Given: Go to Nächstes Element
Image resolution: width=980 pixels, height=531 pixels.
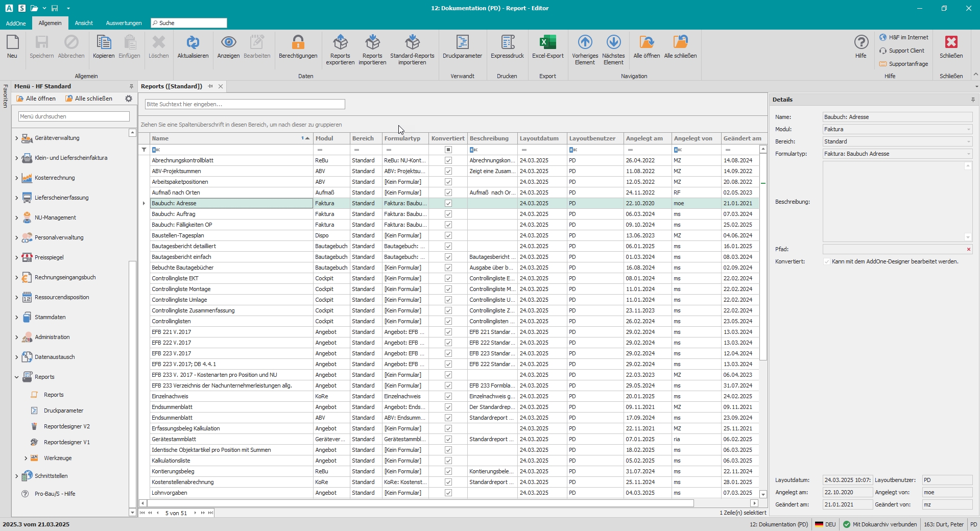Looking at the screenshot, I should [x=613, y=43].
